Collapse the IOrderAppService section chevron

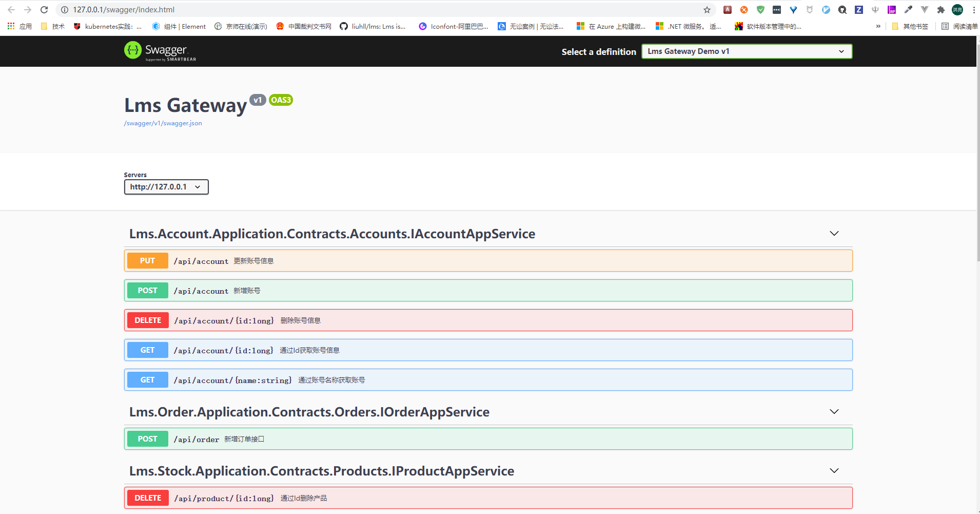(834, 412)
